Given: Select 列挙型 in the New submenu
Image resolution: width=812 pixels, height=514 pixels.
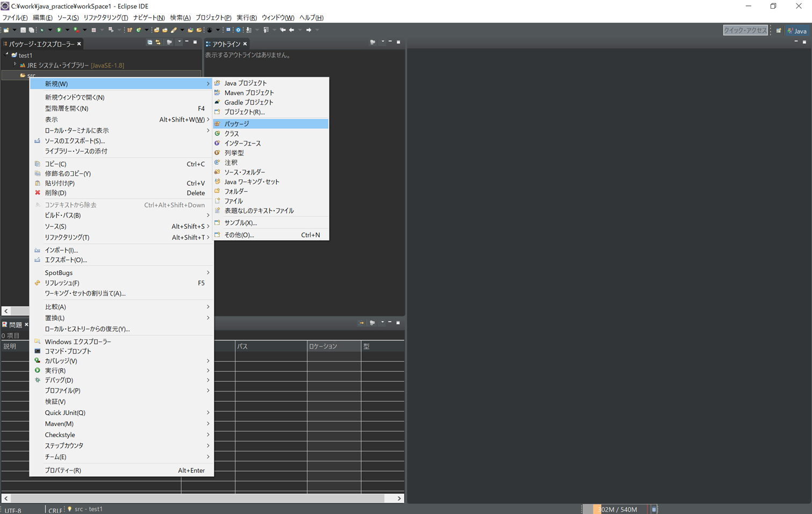Looking at the screenshot, I should pyautogui.click(x=271, y=153).
